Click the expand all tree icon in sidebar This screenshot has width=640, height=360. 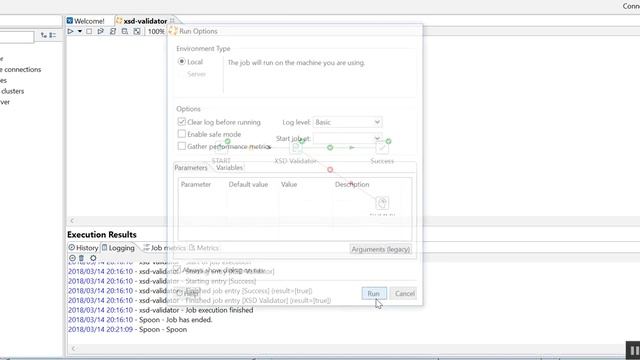tap(44, 36)
